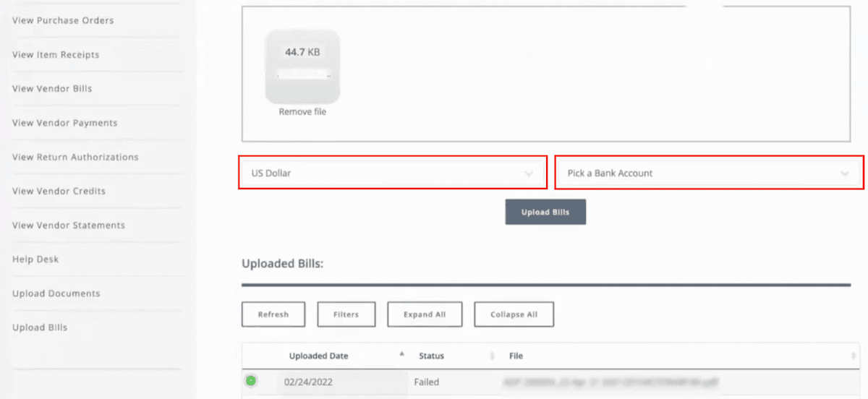
Task: Click the Upload Bills button
Action: (x=545, y=213)
